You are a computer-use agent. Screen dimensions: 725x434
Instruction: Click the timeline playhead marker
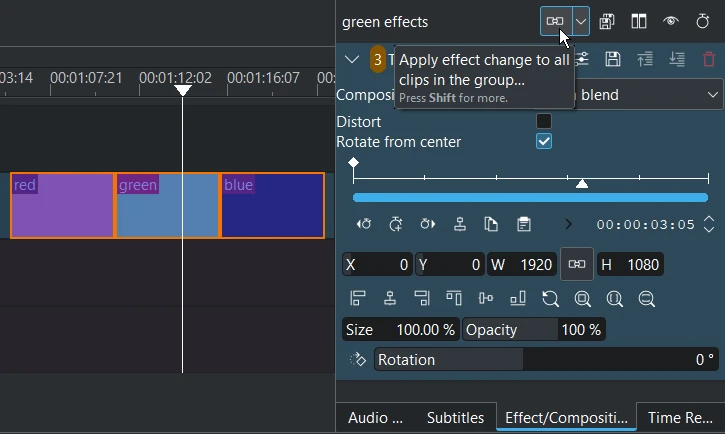[x=183, y=90]
